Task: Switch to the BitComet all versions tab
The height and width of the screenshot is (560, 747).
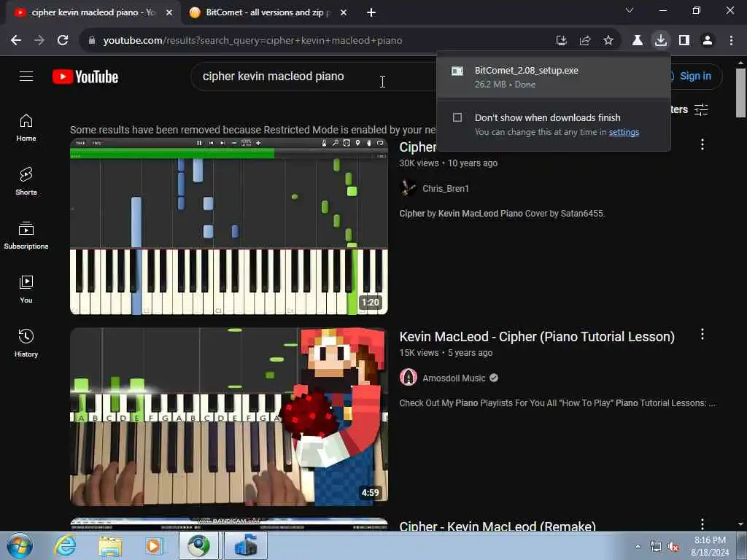Action: pos(267,12)
